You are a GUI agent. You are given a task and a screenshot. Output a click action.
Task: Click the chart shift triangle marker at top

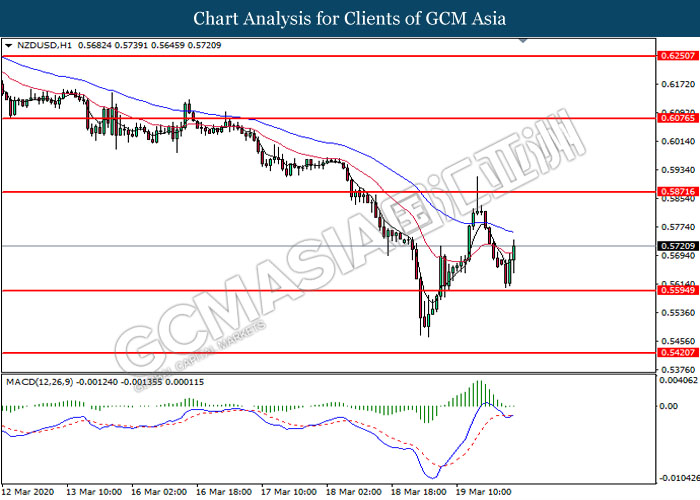click(523, 44)
